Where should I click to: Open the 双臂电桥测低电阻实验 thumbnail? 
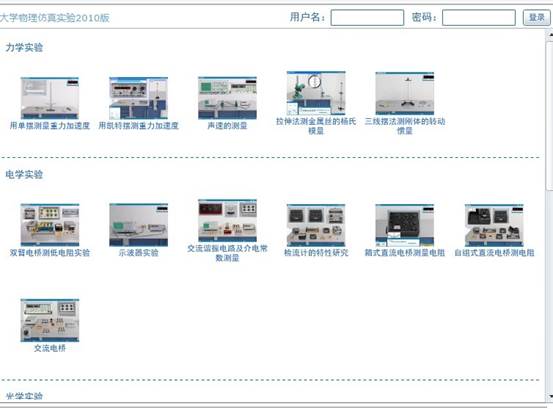click(50, 225)
